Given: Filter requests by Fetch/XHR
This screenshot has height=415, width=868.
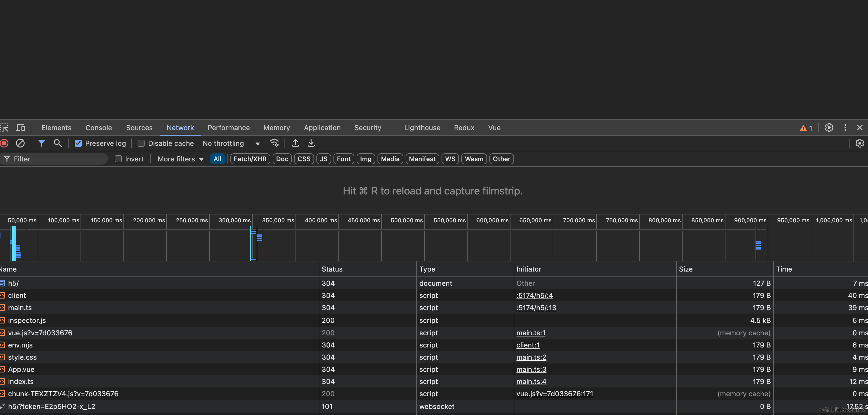Looking at the screenshot, I should click(x=250, y=159).
